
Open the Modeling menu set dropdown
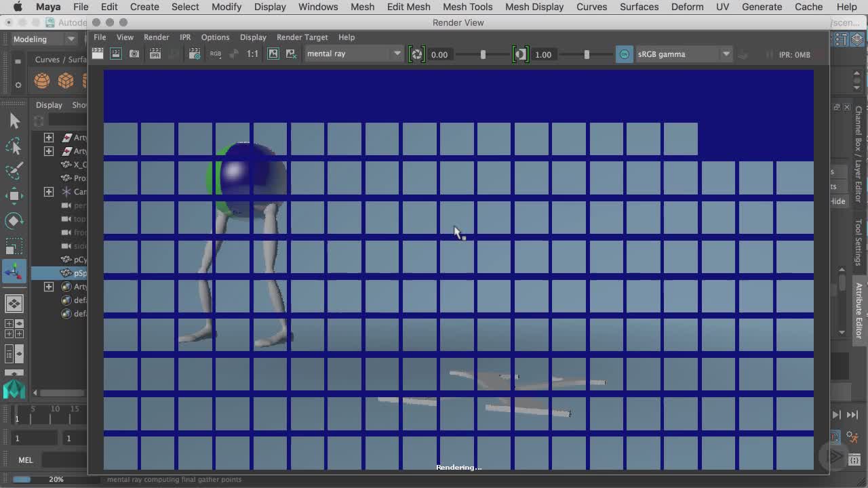tap(44, 39)
